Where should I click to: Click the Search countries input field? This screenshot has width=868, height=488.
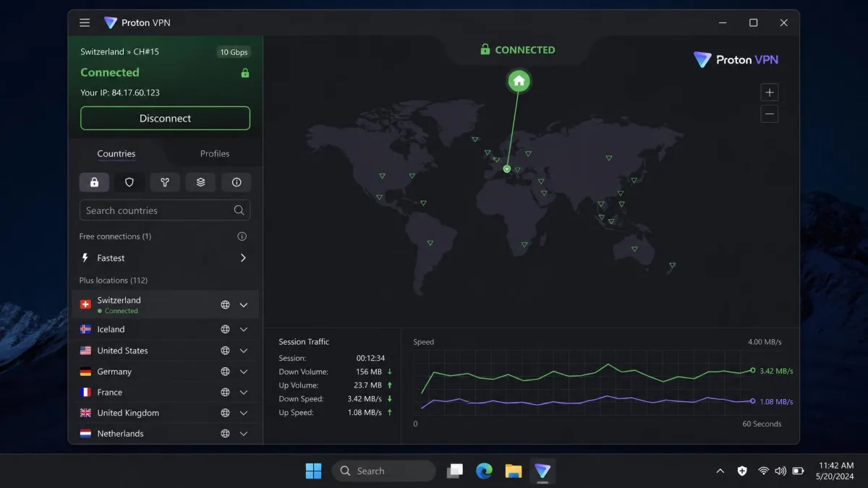(165, 210)
